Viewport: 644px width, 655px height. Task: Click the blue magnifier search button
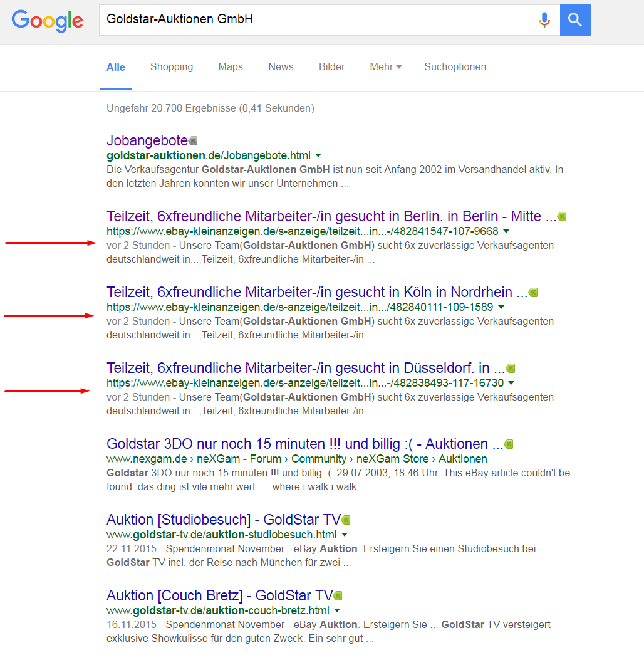tap(576, 19)
